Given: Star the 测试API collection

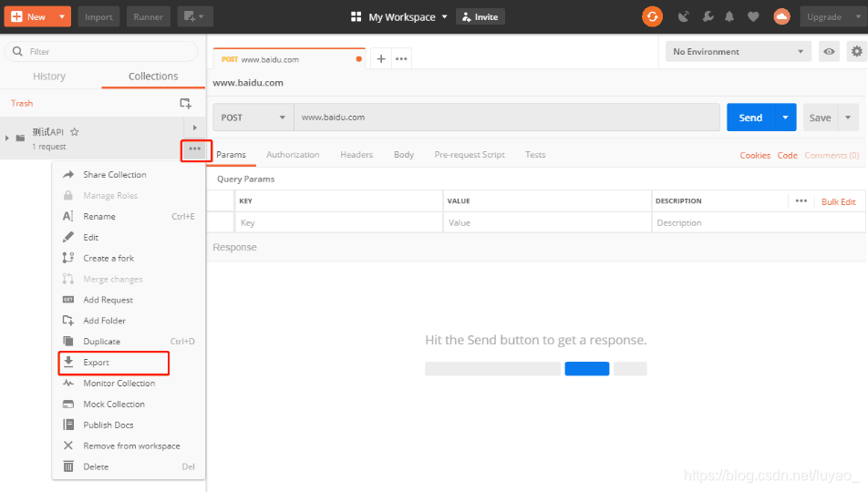Looking at the screenshot, I should pyautogui.click(x=75, y=132).
